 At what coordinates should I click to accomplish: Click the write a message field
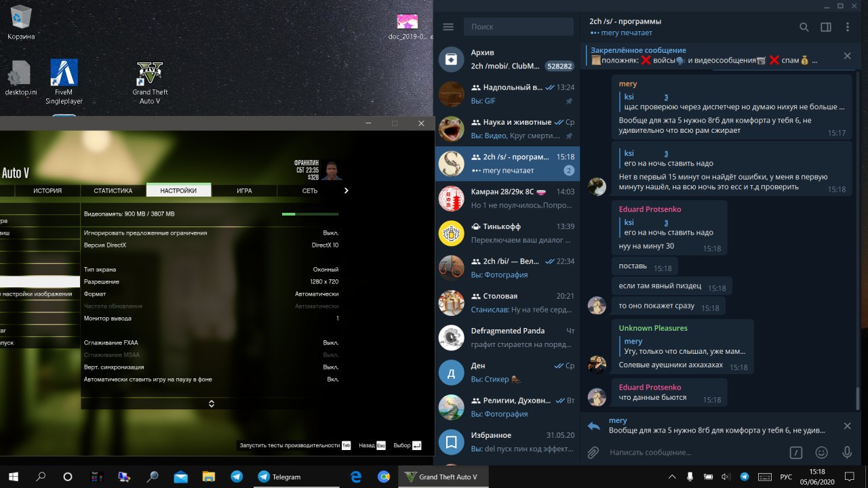(695, 452)
